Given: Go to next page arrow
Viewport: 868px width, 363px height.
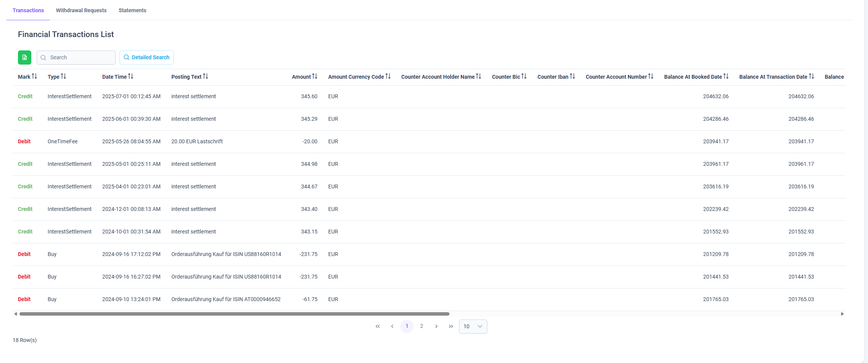Looking at the screenshot, I should coord(436,326).
